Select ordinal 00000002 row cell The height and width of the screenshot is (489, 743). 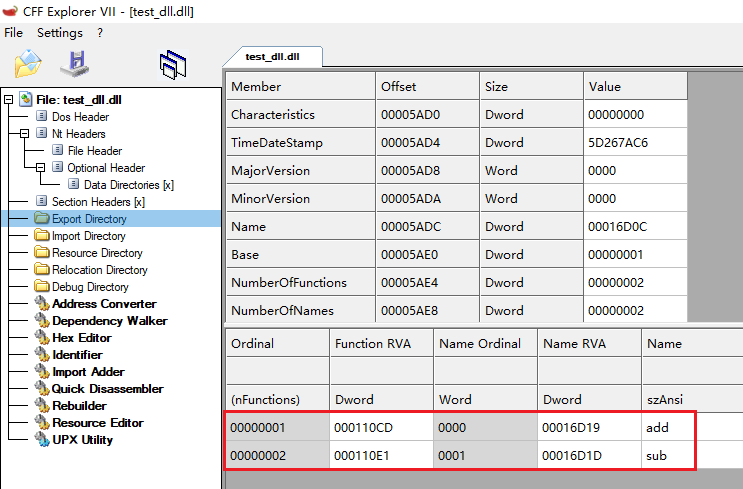click(x=278, y=455)
